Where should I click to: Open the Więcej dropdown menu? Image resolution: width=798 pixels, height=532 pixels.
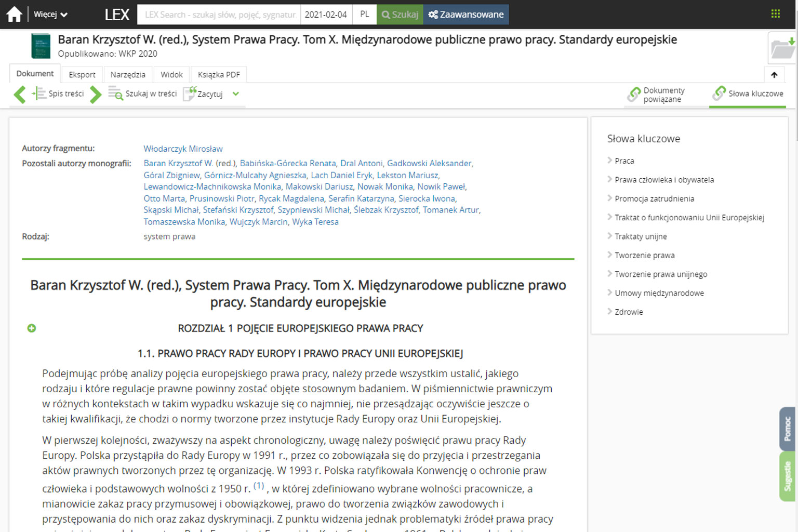tap(50, 15)
